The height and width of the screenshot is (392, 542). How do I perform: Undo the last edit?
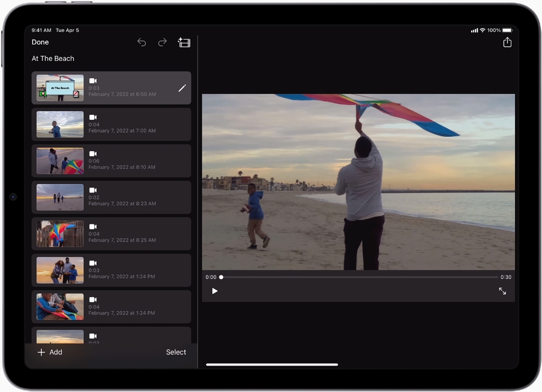(141, 42)
